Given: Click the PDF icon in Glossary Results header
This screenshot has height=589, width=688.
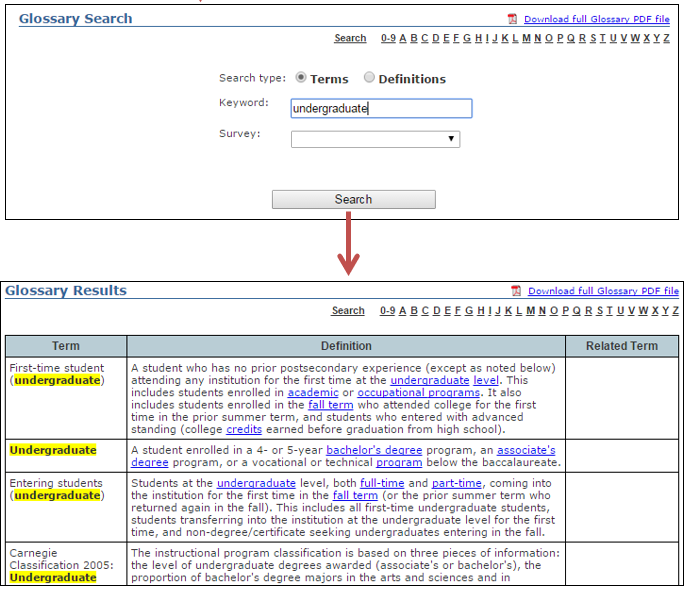Looking at the screenshot, I should 516,291.
